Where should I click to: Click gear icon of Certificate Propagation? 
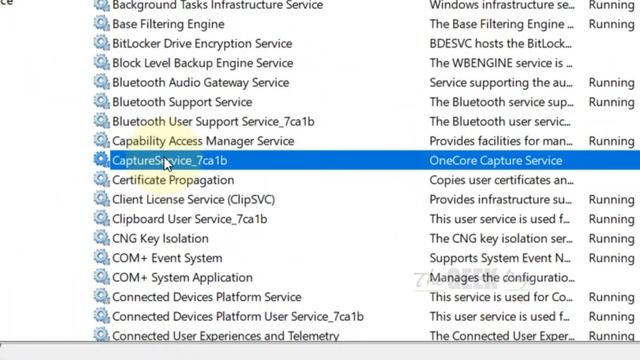(102, 180)
